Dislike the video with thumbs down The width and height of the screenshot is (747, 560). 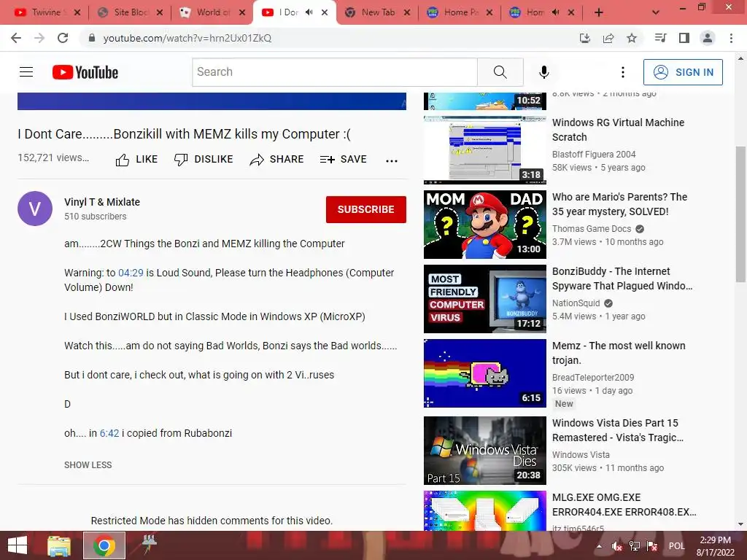(x=204, y=160)
